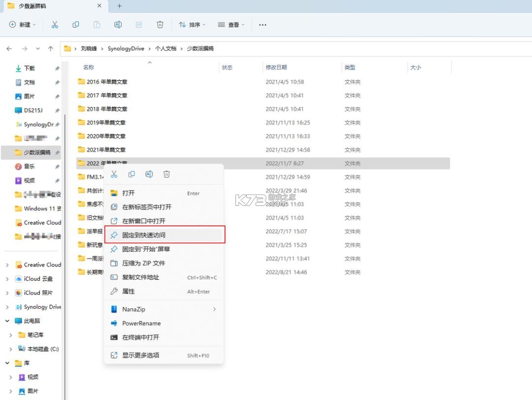Image resolution: width=532 pixels, height=400 pixels.
Task: Go up one folder level arrow
Action: click(51, 48)
